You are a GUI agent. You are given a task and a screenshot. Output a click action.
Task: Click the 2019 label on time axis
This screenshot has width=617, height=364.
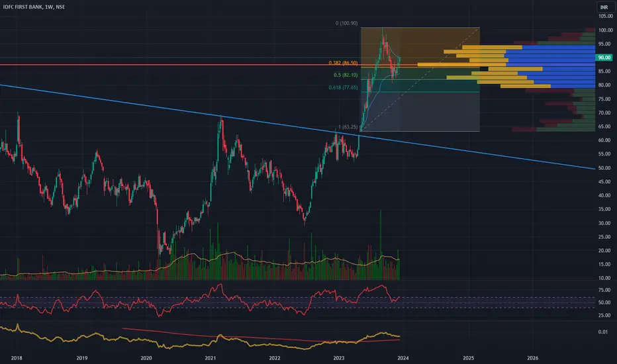click(x=82, y=357)
